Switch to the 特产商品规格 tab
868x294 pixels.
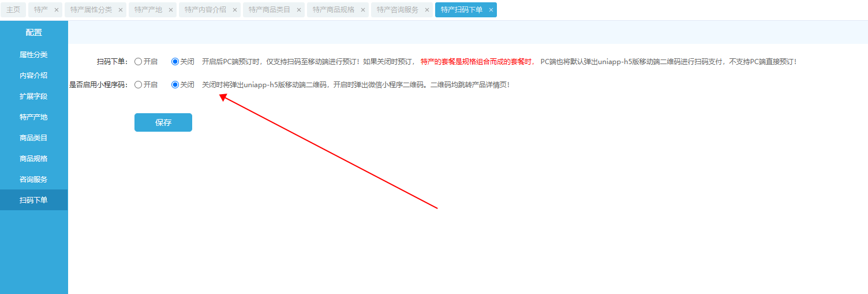tap(334, 10)
